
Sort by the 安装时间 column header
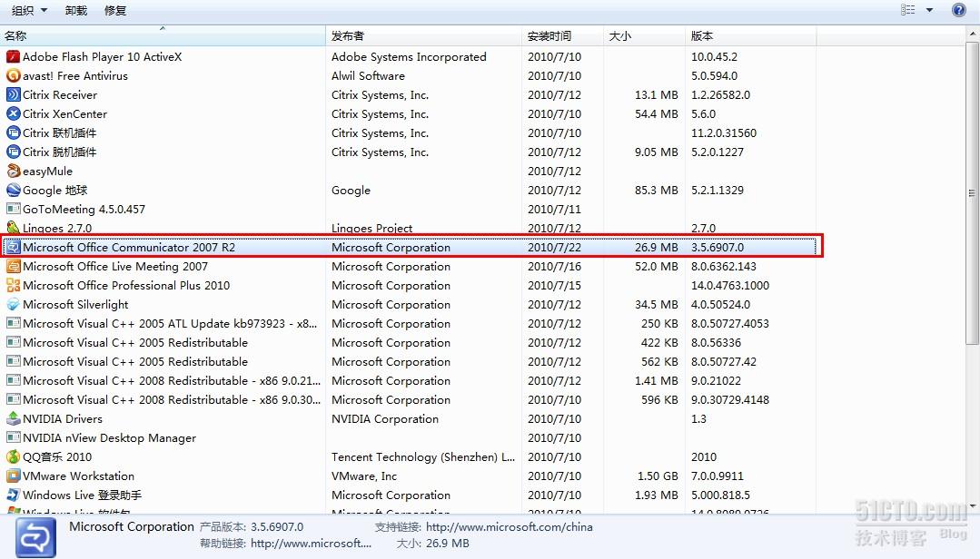[562, 35]
